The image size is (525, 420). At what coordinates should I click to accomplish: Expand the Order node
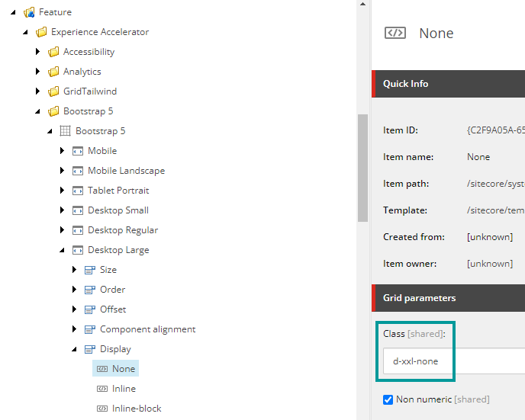click(x=74, y=289)
